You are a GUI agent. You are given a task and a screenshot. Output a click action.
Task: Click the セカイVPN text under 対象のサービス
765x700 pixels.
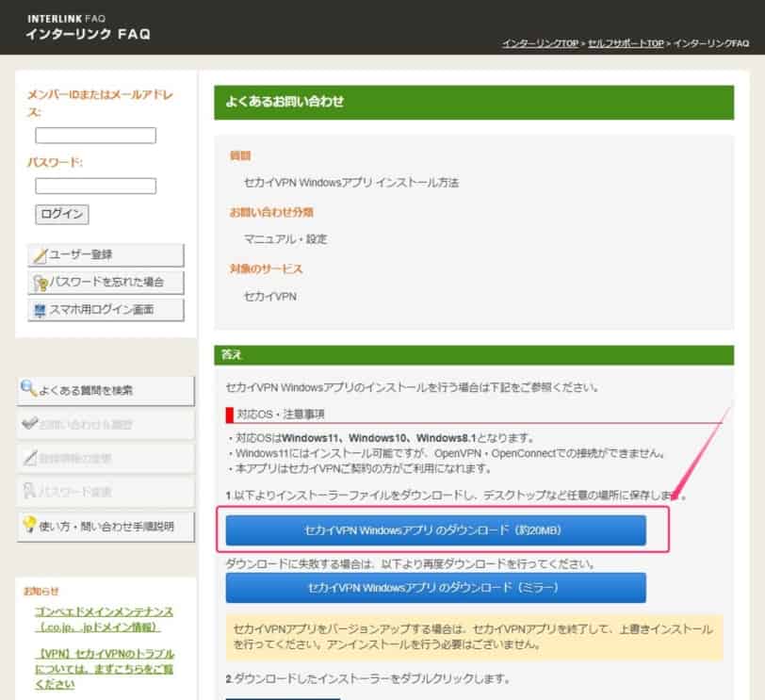[270, 297]
